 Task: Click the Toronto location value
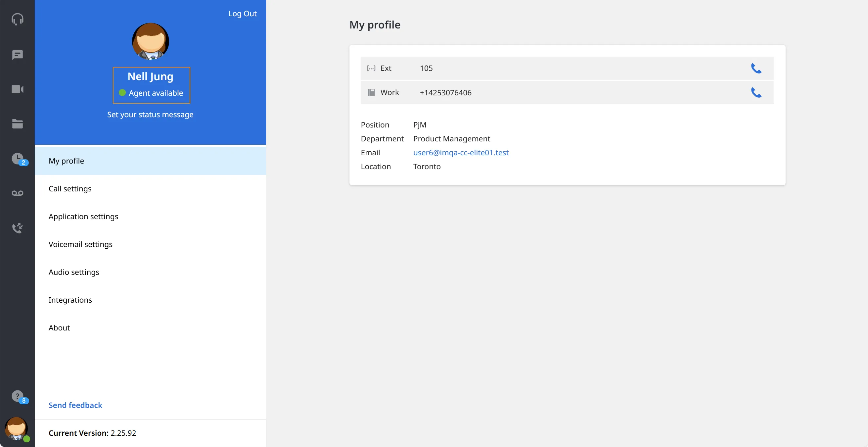click(427, 167)
